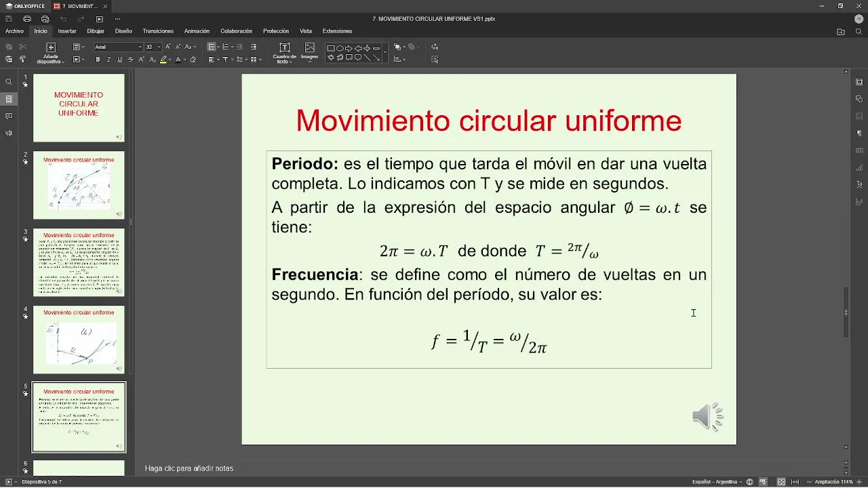
Task: Click the Save icon in the title bar
Action: click(9, 19)
